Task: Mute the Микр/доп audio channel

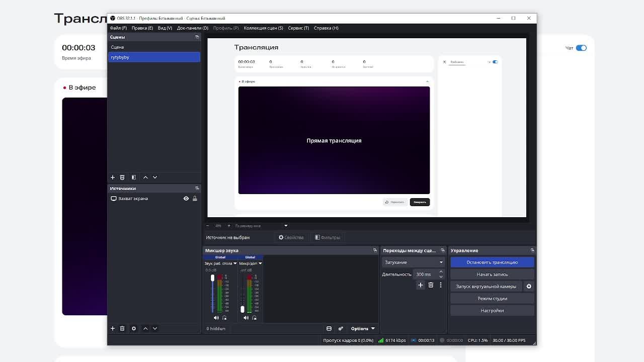Action: coord(246,318)
